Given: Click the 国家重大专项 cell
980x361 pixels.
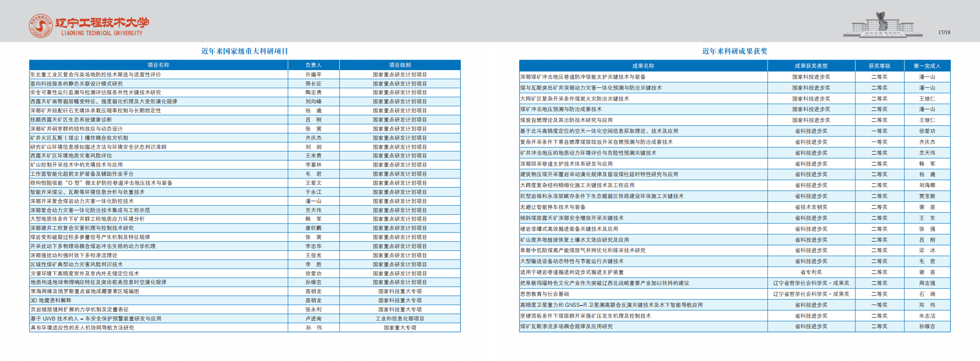Looking at the screenshot, I should point(400,328).
